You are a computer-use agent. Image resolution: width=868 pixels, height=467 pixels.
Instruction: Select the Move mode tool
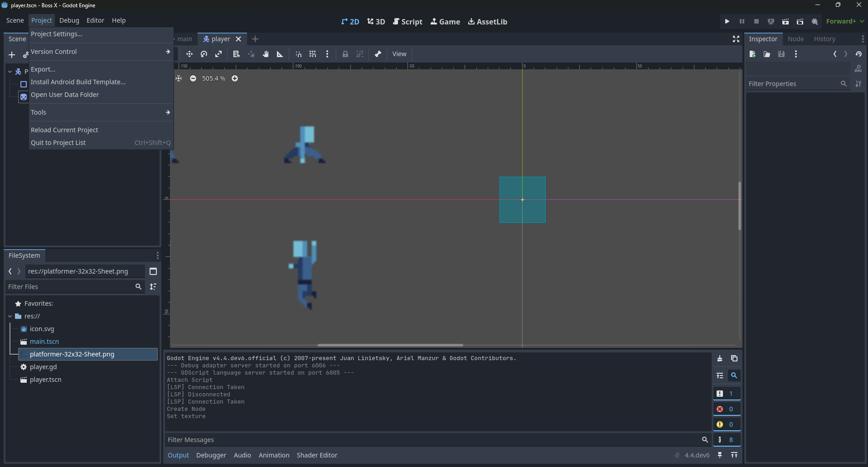[x=189, y=54]
